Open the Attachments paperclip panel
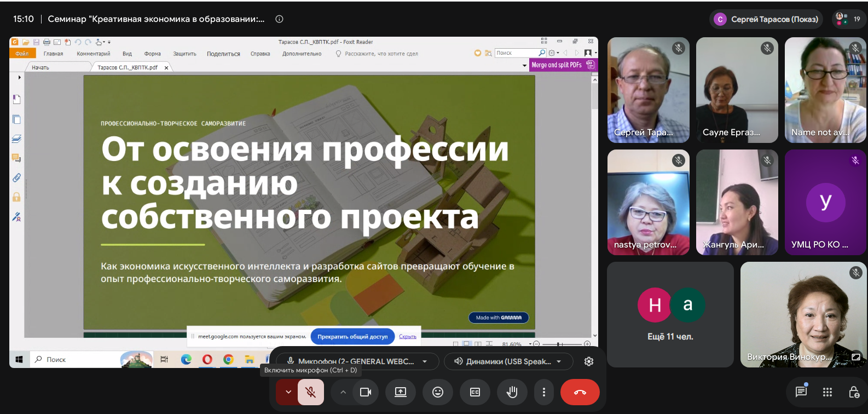 16,177
